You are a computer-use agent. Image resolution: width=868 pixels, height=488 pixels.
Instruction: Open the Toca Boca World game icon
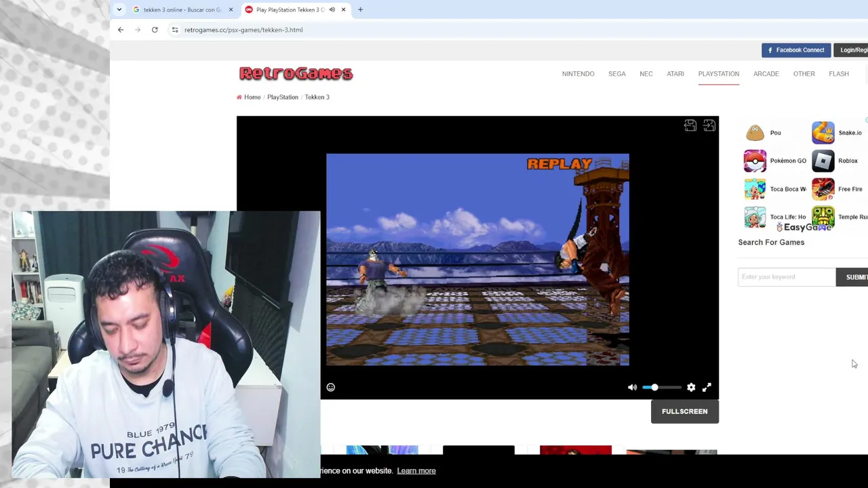755,189
